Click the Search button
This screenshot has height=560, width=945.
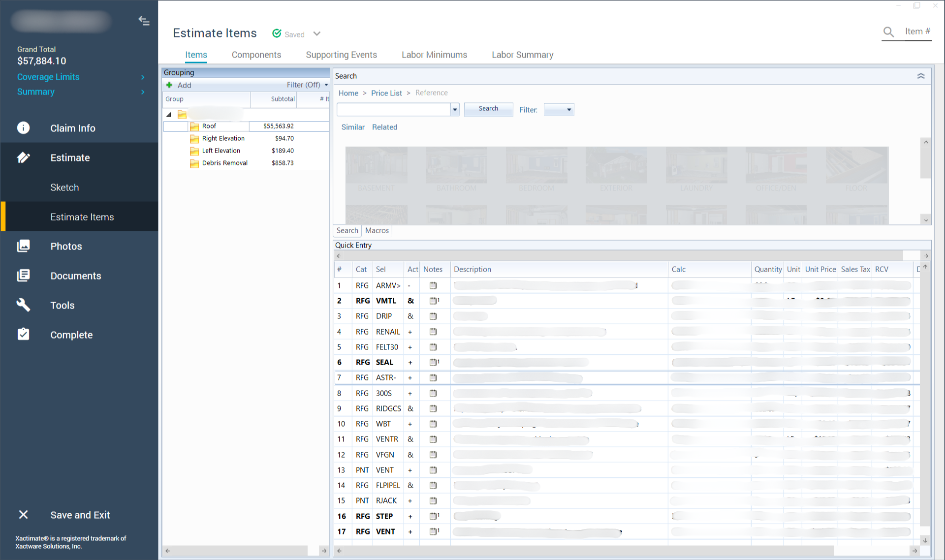click(488, 109)
